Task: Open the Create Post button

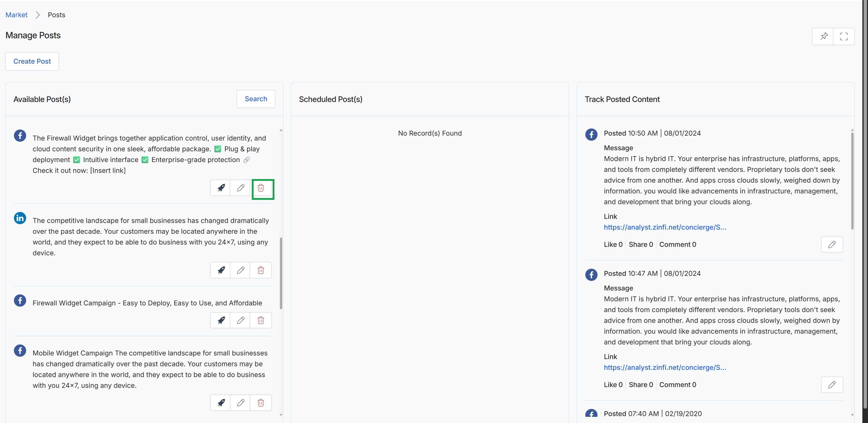Action: click(x=32, y=61)
